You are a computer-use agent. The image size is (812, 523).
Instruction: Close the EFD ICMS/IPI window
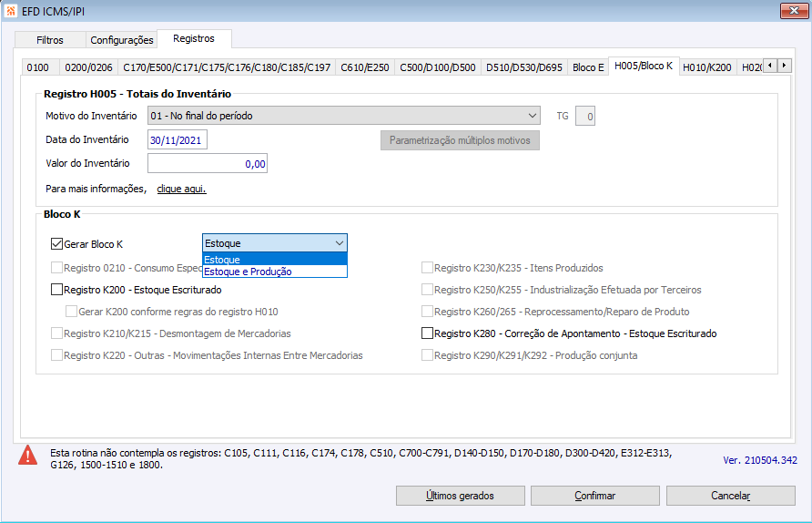794,10
